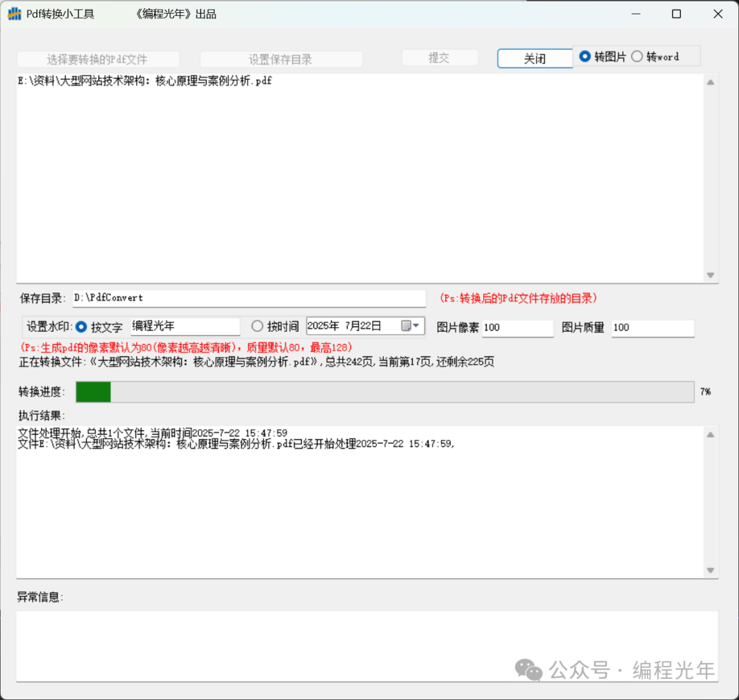Click the watermark text field 编程光年

185,326
